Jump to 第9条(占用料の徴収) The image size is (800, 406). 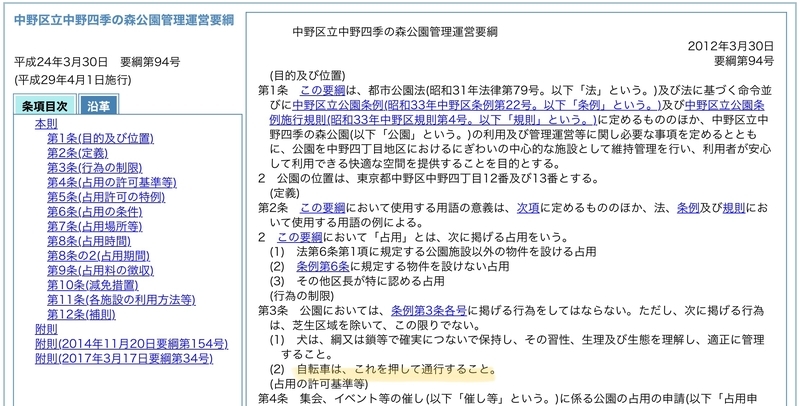pyautogui.click(x=101, y=270)
